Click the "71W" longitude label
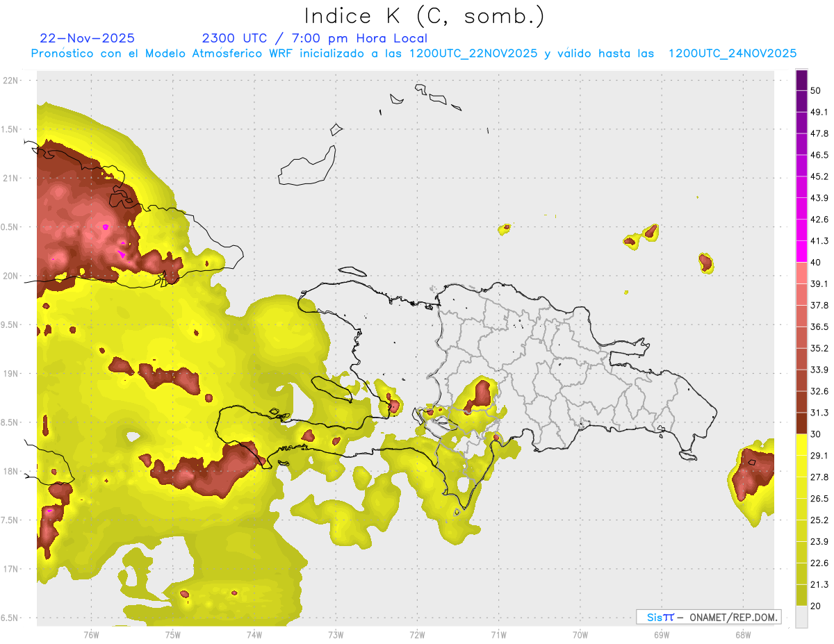Screen dimensions: 834x644 pos(498,634)
